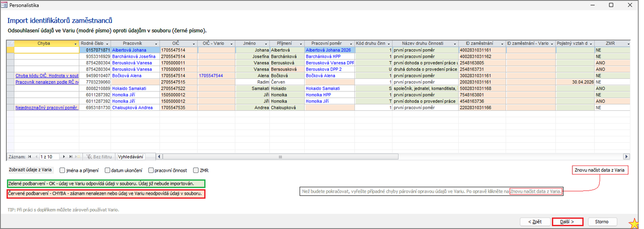This screenshot has height=229, width=644.
Task: Open the Příjmení column filter dropdown
Action: pyautogui.click(x=301, y=44)
